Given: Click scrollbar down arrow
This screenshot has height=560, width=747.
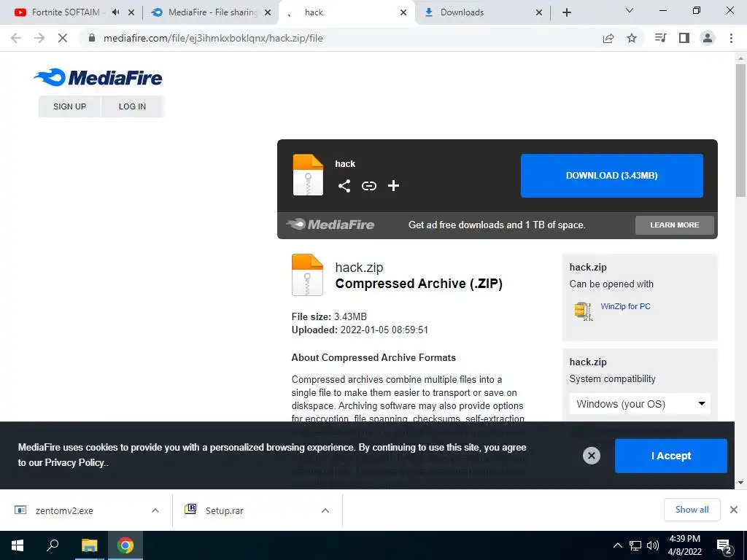Looking at the screenshot, I should coord(740,483).
